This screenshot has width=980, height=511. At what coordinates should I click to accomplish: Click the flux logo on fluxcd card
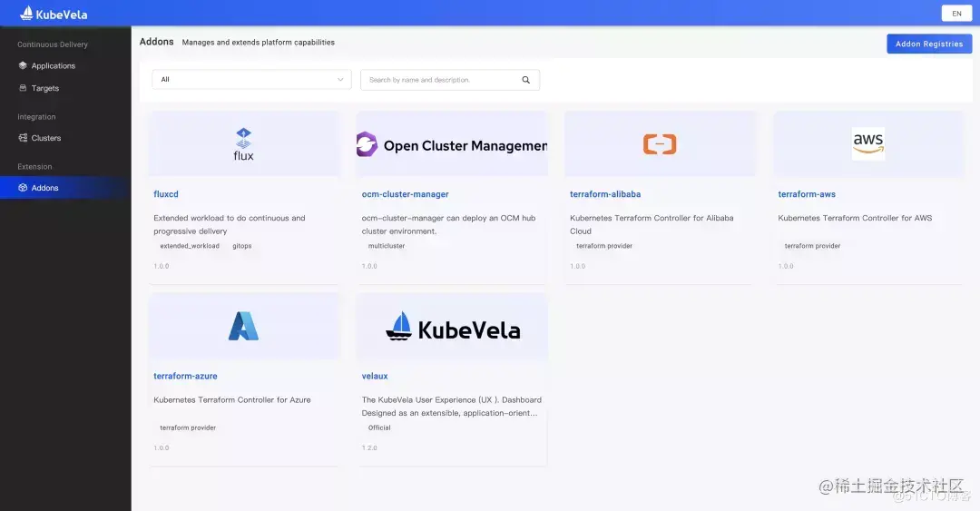click(x=244, y=144)
